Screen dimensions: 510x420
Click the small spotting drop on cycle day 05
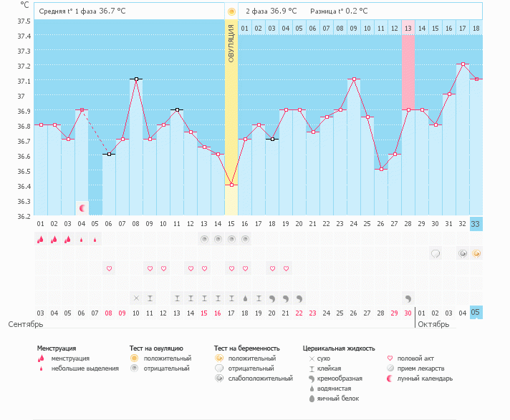[95, 240]
